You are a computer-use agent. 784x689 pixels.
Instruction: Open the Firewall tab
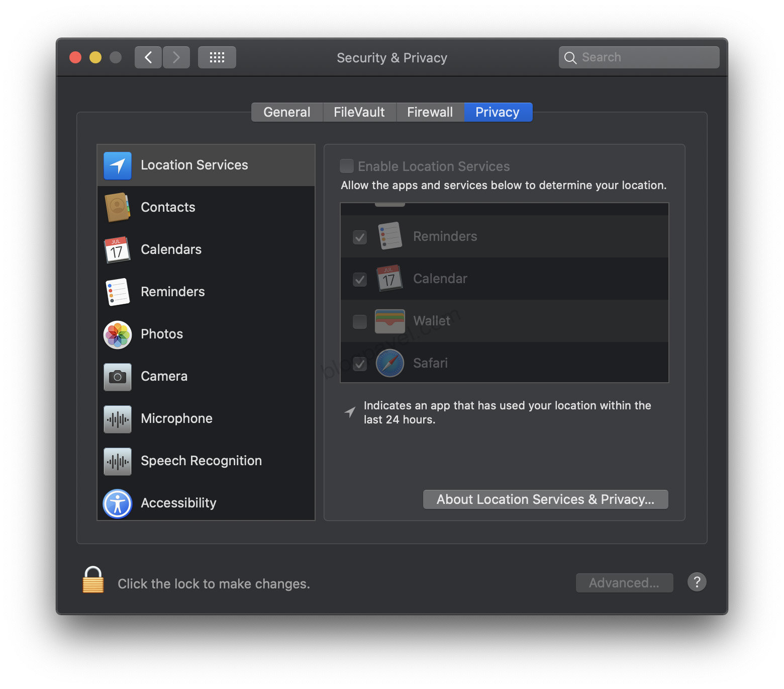[x=430, y=112]
